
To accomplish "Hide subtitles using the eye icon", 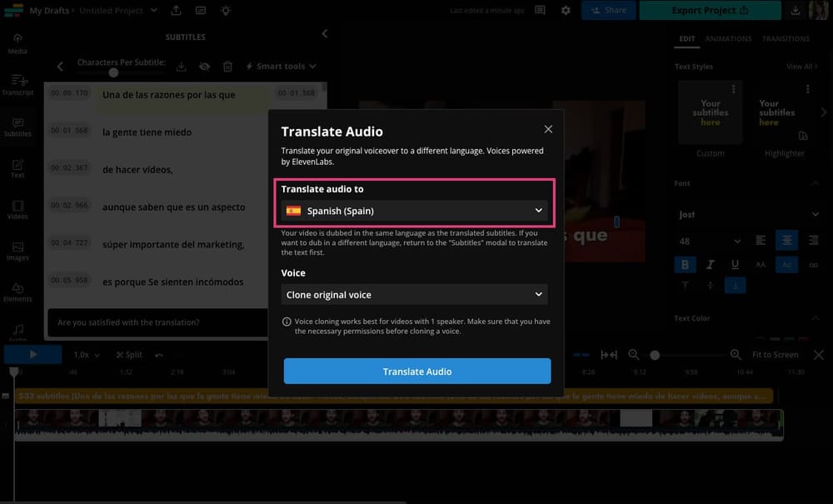I will (205, 66).
